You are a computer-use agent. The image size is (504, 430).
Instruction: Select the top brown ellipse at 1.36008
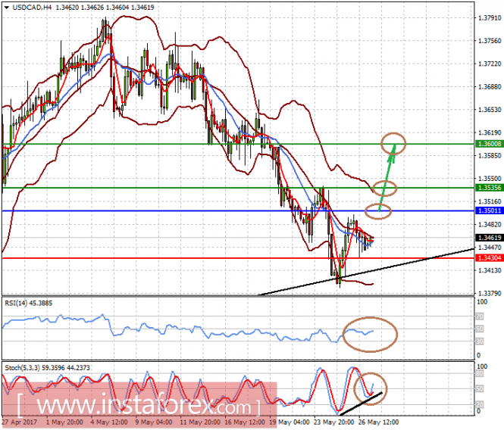pyautogui.click(x=393, y=144)
